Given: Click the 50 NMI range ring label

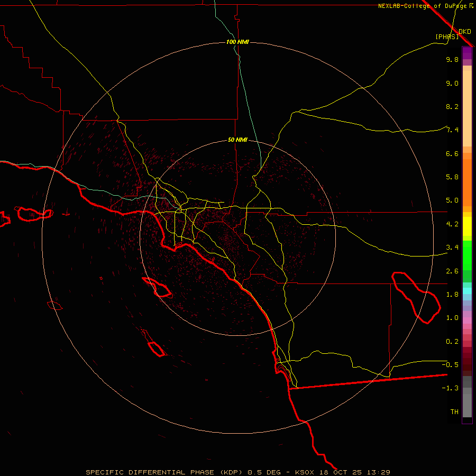Looking at the screenshot, I should (x=237, y=140).
